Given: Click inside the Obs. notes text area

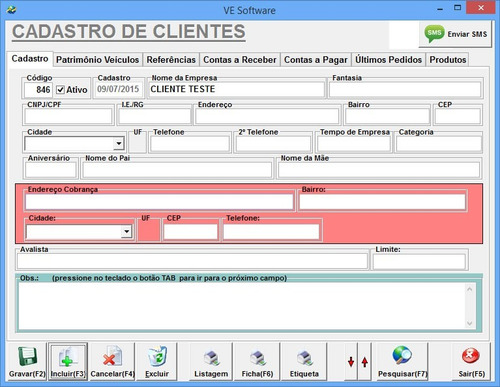Looking at the screenshot, I should [x=242, y=306].
